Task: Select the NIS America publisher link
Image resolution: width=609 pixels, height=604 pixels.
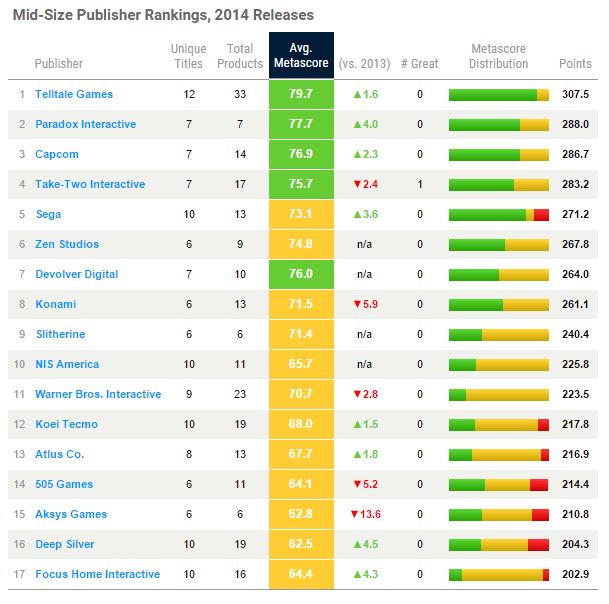Action: (x=67, y=365)
